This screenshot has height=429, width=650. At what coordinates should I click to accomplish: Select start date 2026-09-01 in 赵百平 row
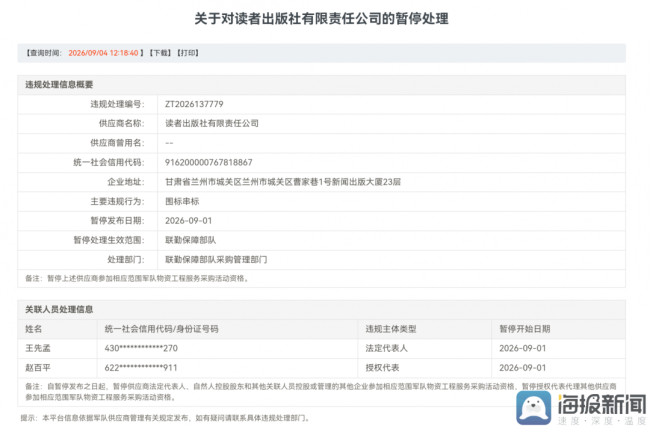[x=522, y=368]
